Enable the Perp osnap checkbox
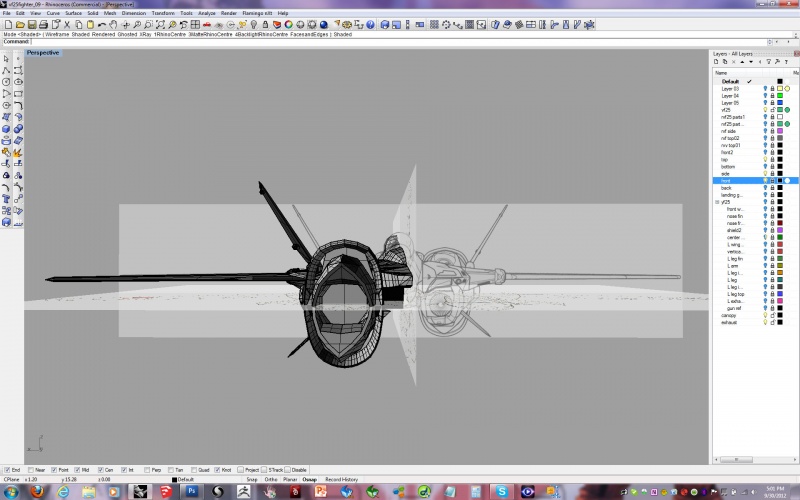The height and width of the screenshot is (500, 800). click(x=147, y=470)
